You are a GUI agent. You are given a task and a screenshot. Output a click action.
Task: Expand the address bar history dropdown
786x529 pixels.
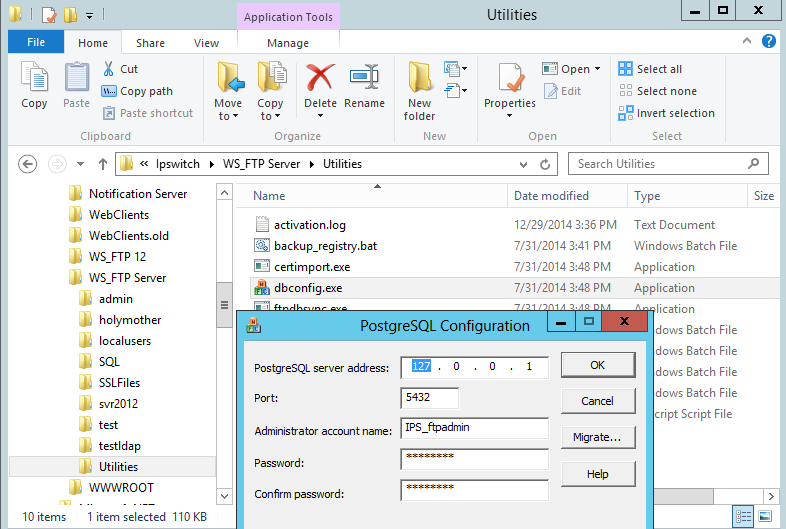tap(523, 164)
